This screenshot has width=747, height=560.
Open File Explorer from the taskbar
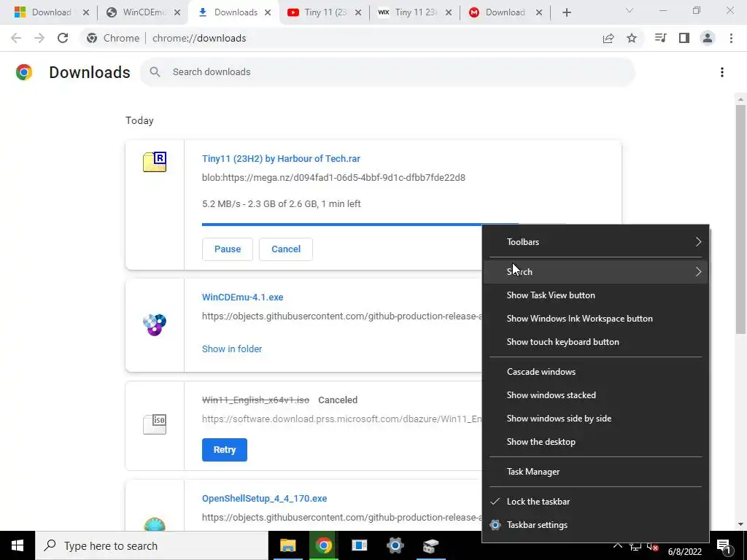coord(287,545)
